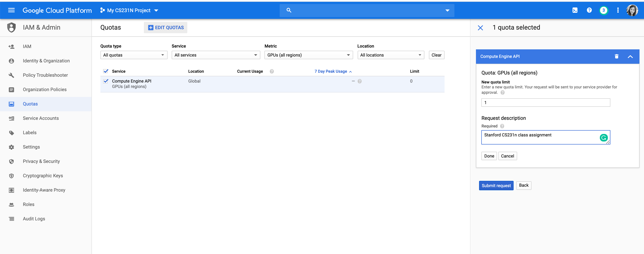644x254 pixels.
Task: View the notifications badge showing 3
Action: [603, 10]
